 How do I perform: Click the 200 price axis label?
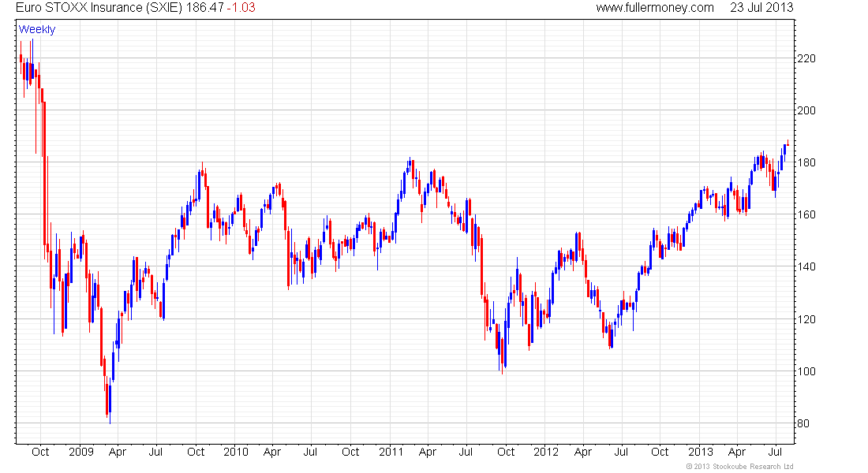(806, 110)
